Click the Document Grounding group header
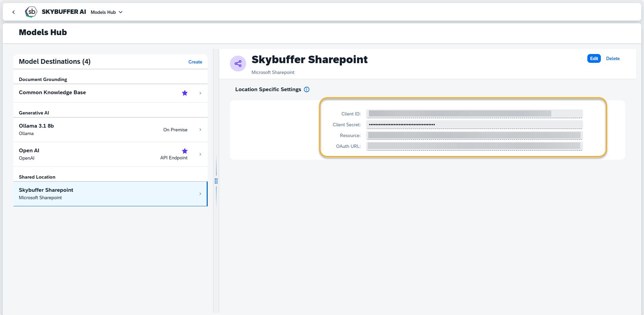 (43, 79)
